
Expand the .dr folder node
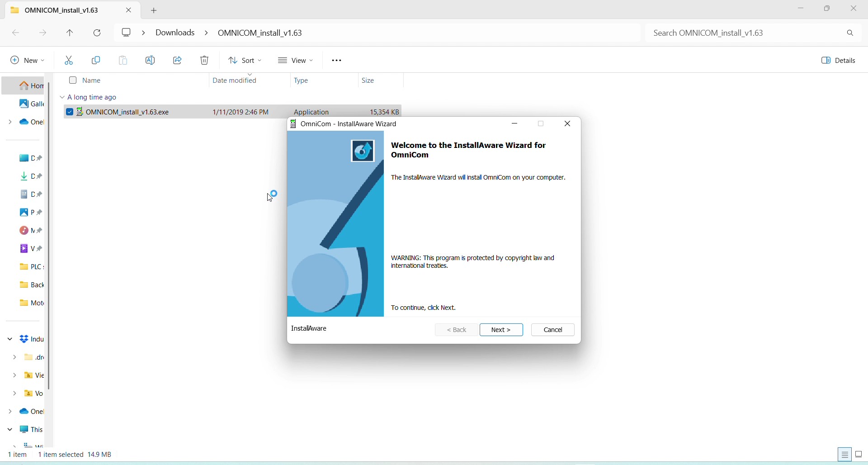click(x=15, y=357)
